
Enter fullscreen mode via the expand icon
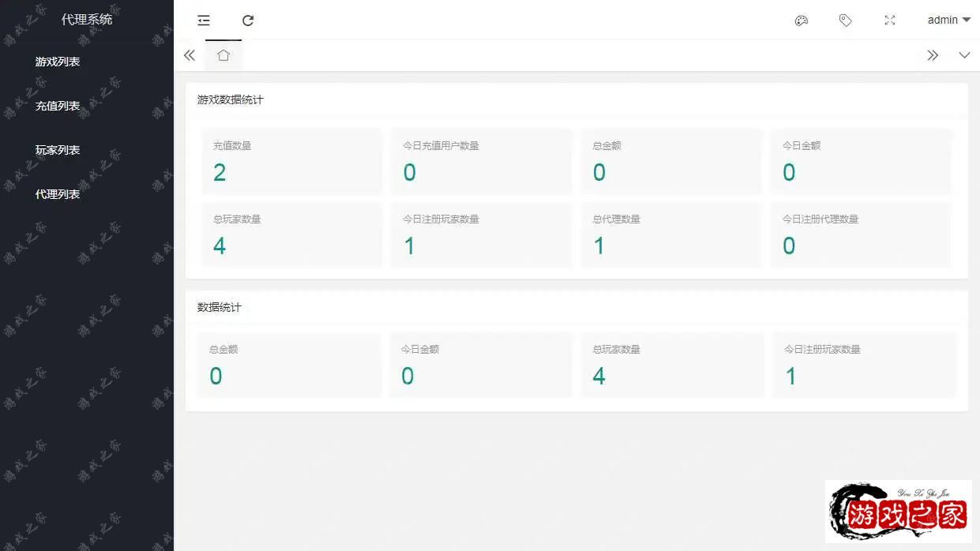coord(890,21)
